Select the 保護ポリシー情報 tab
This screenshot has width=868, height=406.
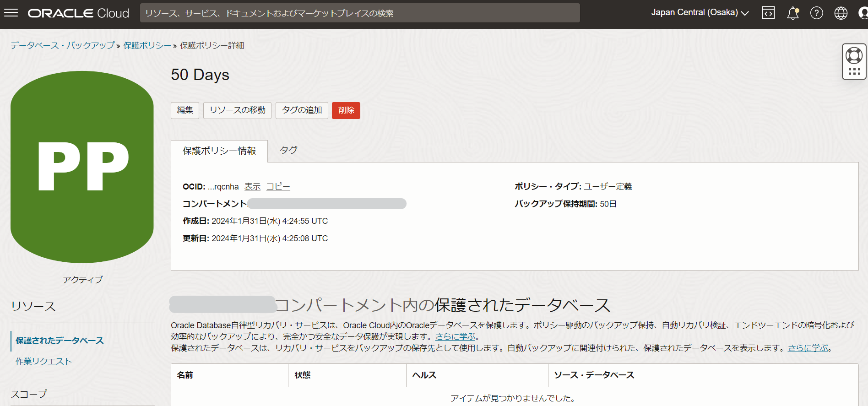(219, 151)
